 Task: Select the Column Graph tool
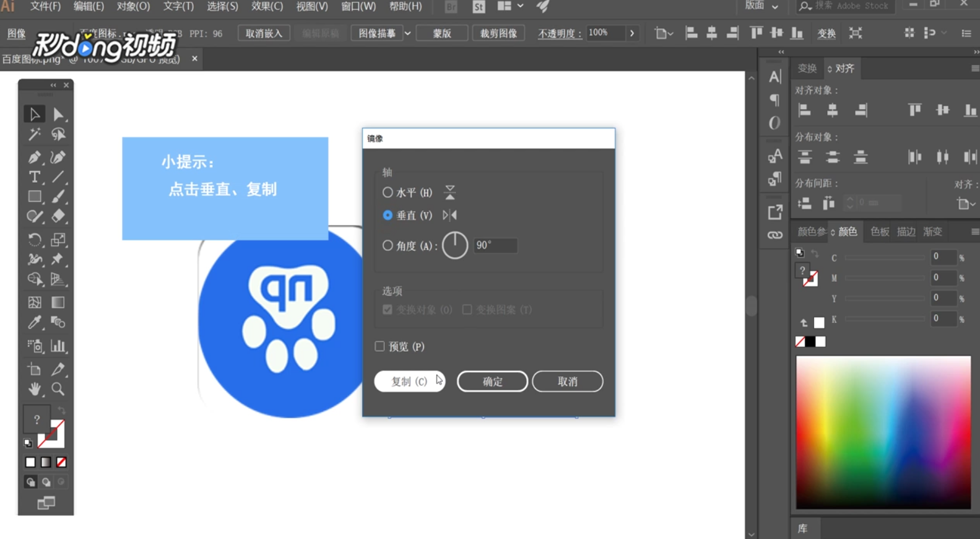[58, 346]
